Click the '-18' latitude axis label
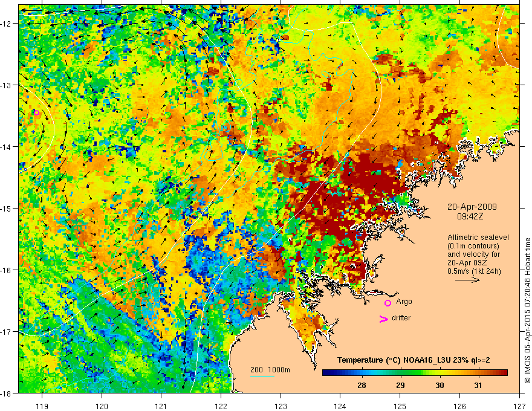 tap(6, 393)
